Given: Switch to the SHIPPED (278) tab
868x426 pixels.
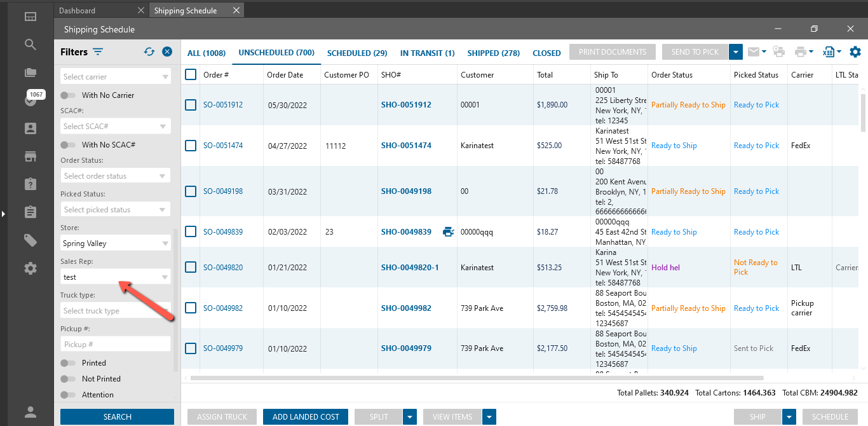Looking at the screenshot, I should point(494,53).
